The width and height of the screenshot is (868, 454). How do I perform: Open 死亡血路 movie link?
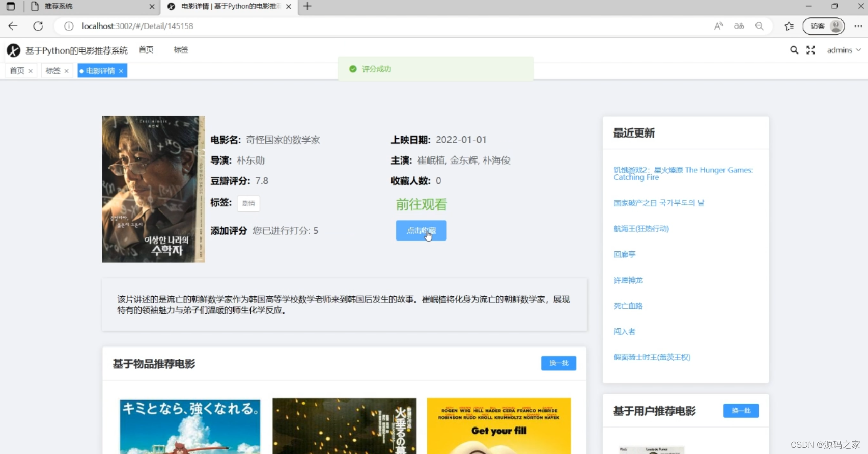click(628, 306)
